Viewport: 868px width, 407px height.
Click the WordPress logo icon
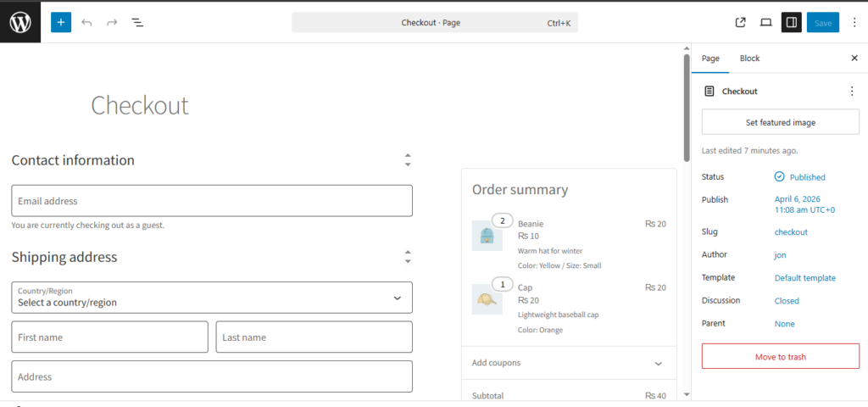click(x=20, y=22)
